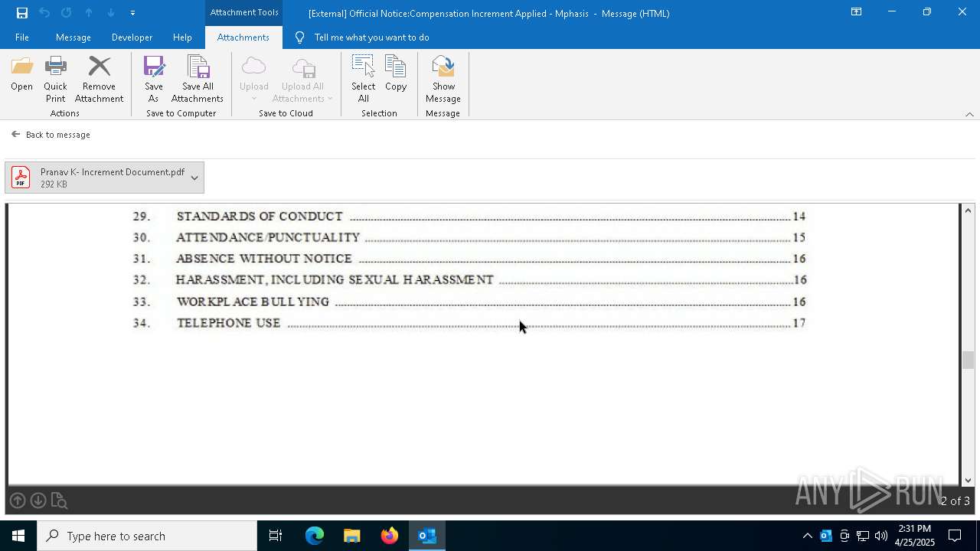
Task: Click the ATTENDANCE/PUNCTUALITY contents entry
Action: tap(469, 238)
